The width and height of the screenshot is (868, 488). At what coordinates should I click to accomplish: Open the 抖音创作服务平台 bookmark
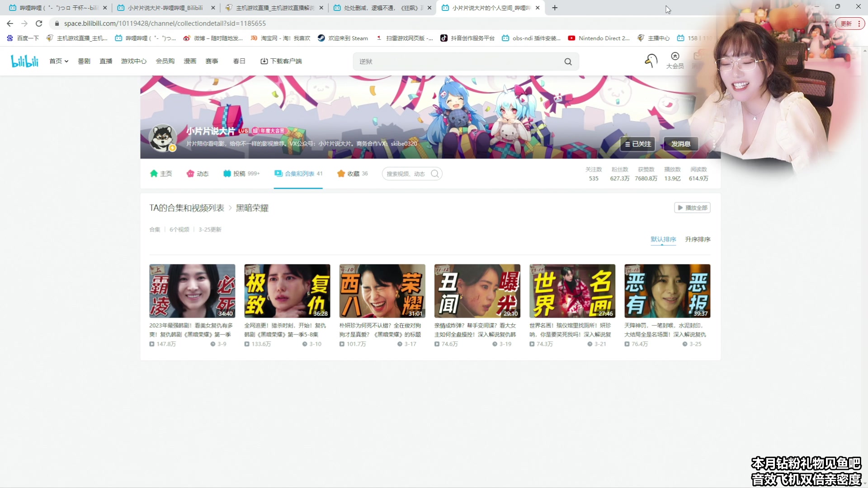click(x=467, y=38)
